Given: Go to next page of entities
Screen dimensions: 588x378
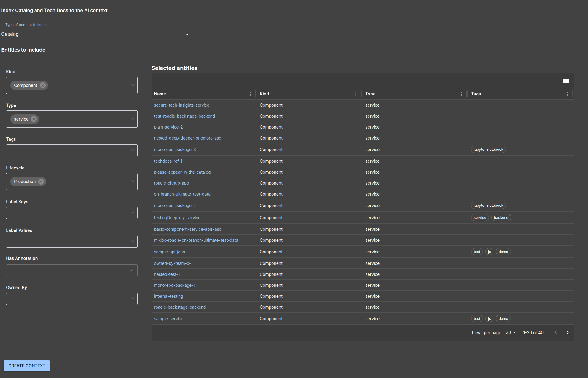Looking at the screenshot, I should point(567,332).
